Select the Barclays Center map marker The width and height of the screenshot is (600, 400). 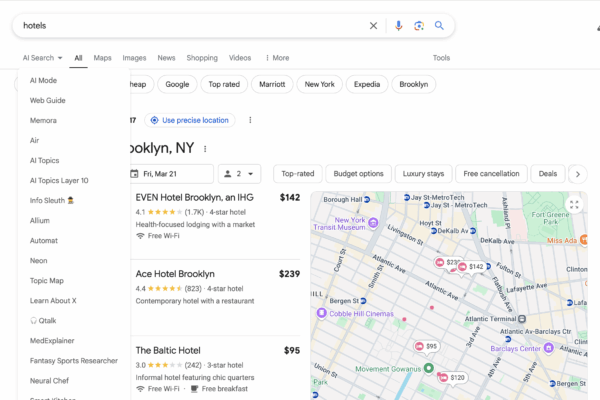coord(549,348)
